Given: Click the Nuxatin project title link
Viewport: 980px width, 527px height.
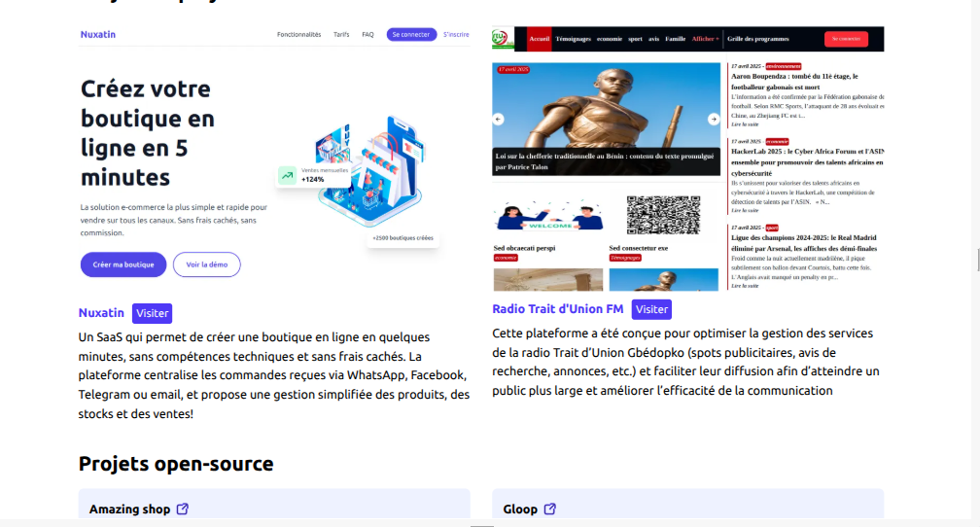Looking at the screenshot, I should 101,312.
